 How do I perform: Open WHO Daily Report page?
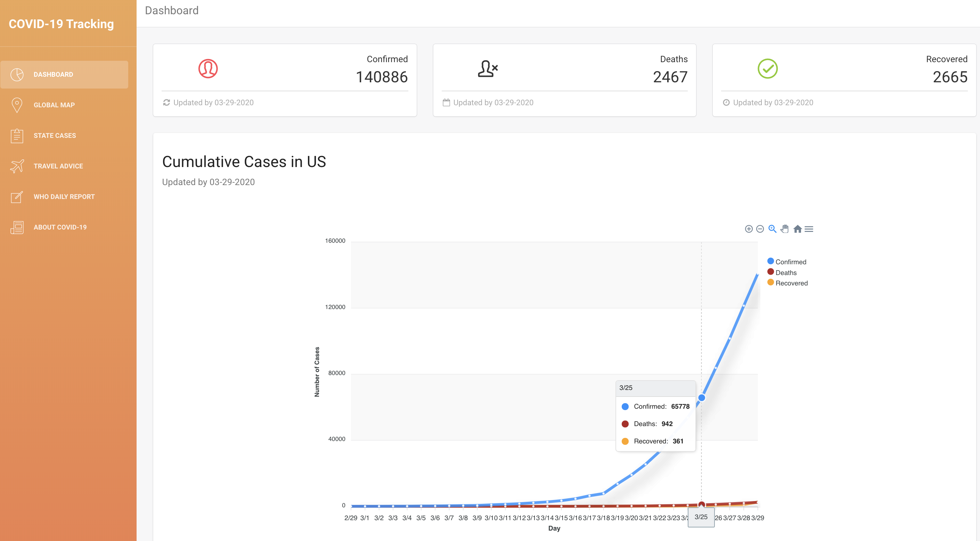tap(64, 197)
